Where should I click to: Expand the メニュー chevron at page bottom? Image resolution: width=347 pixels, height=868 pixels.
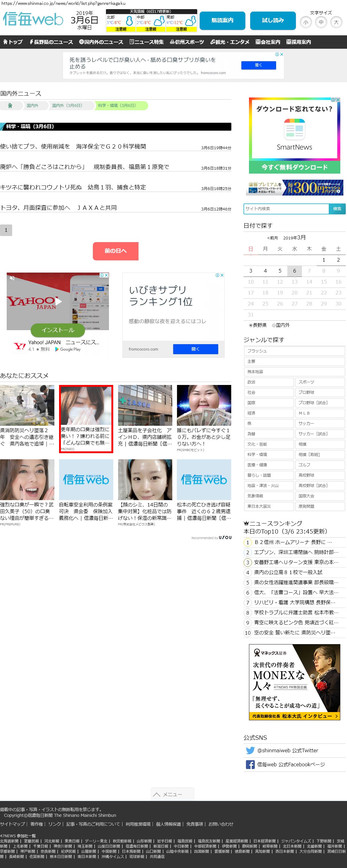(x=172, y=794)
